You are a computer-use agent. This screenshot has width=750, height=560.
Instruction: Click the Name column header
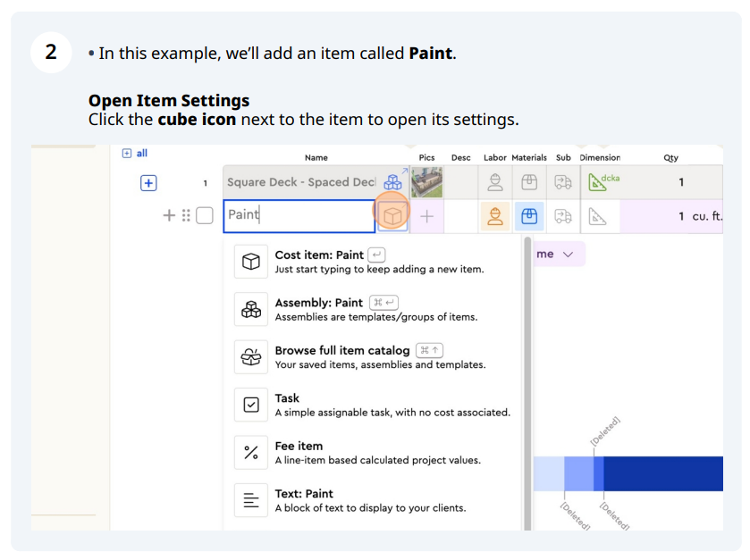(x=316, y=158)
